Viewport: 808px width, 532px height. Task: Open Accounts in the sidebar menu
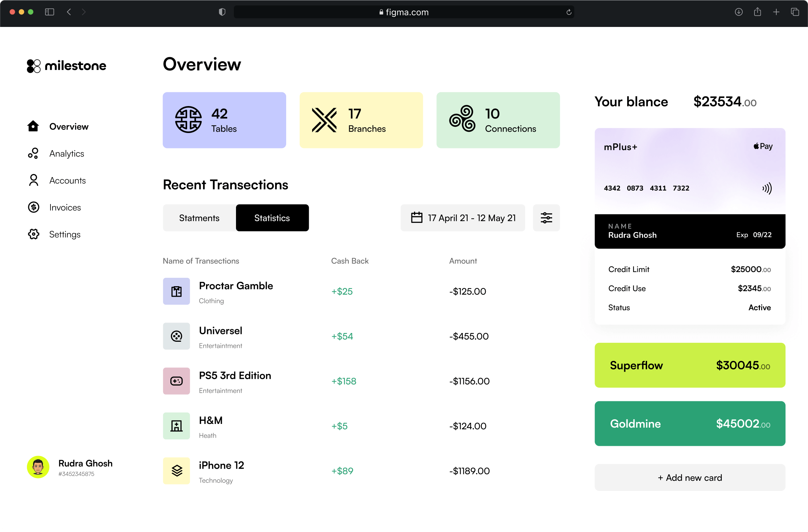67,180
